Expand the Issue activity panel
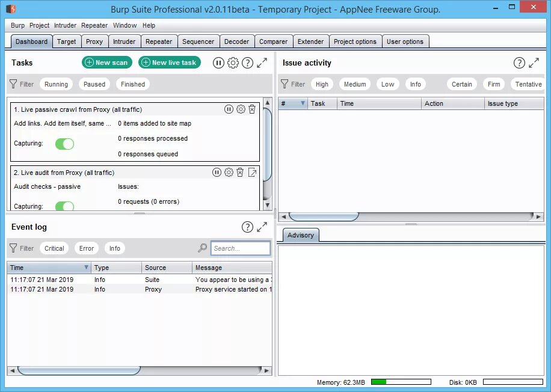This screenshot has width=551, height=392. coord(534,63)
